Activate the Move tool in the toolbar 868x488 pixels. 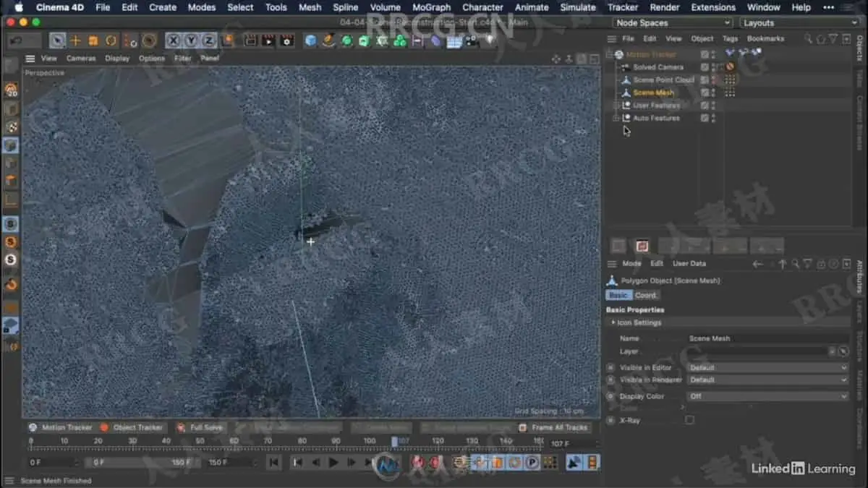(75, 40)
